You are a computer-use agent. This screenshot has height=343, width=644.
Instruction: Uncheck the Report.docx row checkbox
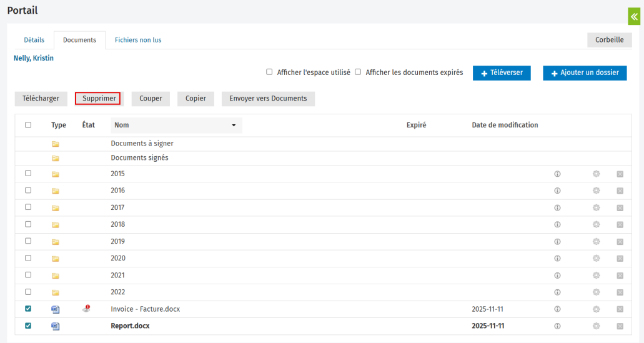pyautogui.click(x=28, y=326)
